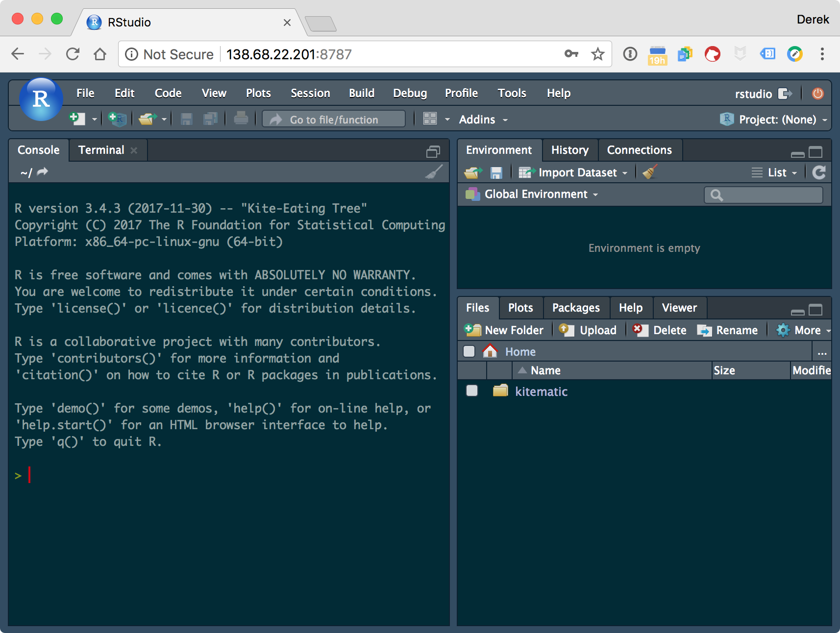Click the Save All icon in the toolbar

pos(210,119)
